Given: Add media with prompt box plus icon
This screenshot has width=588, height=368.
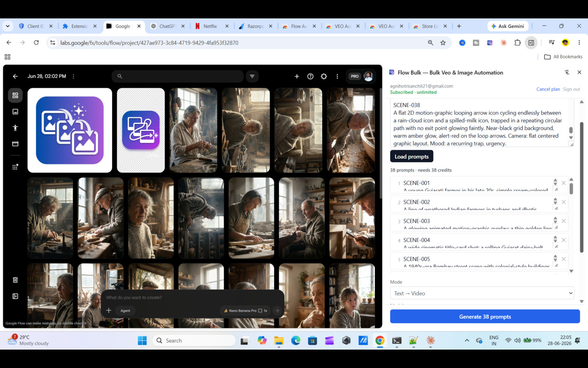Looking at the screenshot, I should [x=109, y=310].
